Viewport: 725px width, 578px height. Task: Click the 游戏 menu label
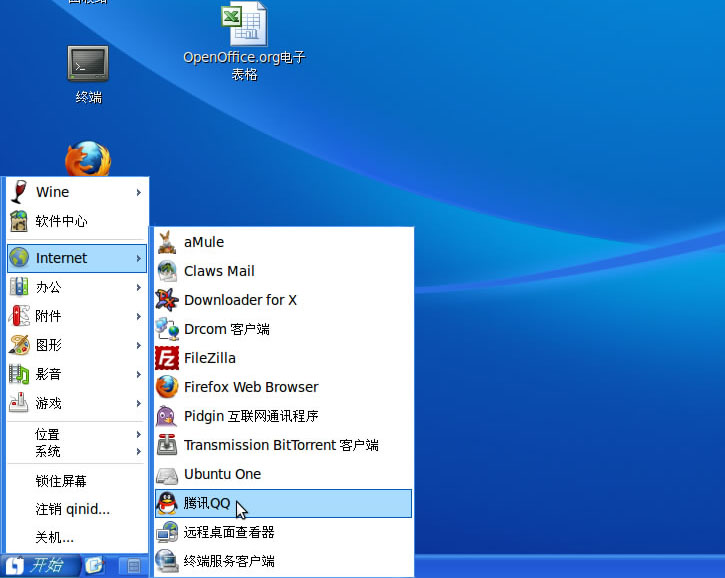click(x=48, y=403)
